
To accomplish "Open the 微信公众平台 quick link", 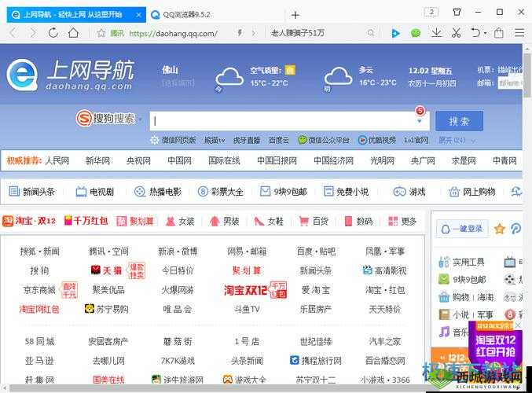I will [x=324, y=140].
